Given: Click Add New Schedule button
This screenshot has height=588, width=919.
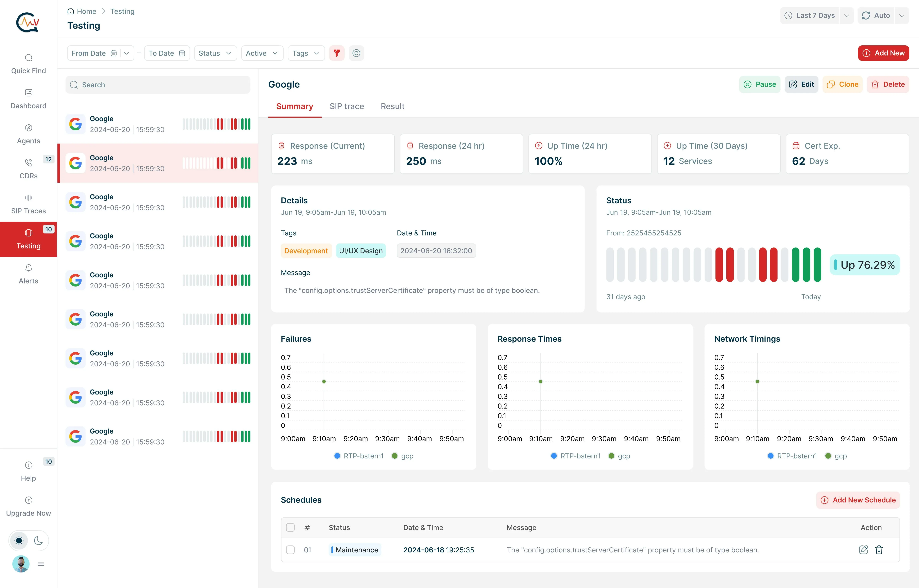Looking at the screenshot, I should point(858,500).
